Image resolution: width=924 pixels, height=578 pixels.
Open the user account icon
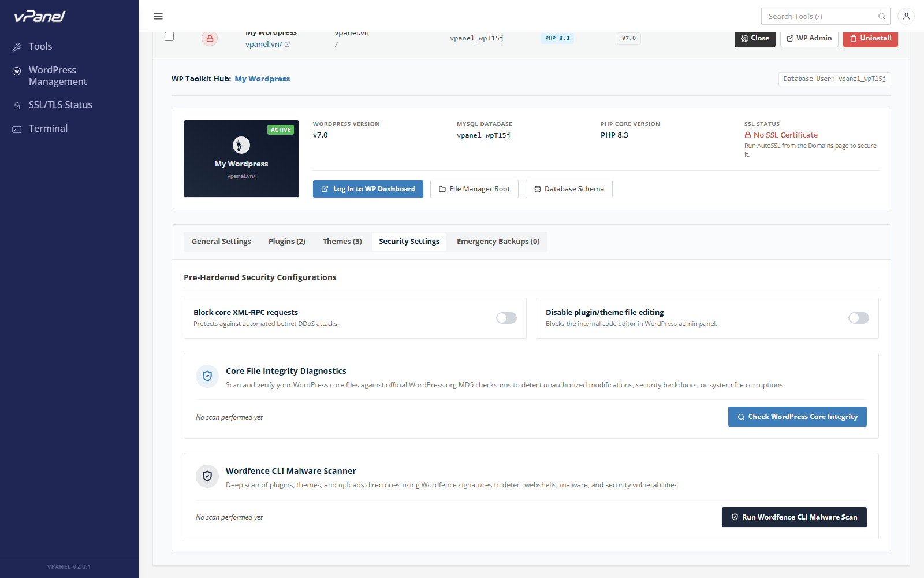click(x=906, y=16)
